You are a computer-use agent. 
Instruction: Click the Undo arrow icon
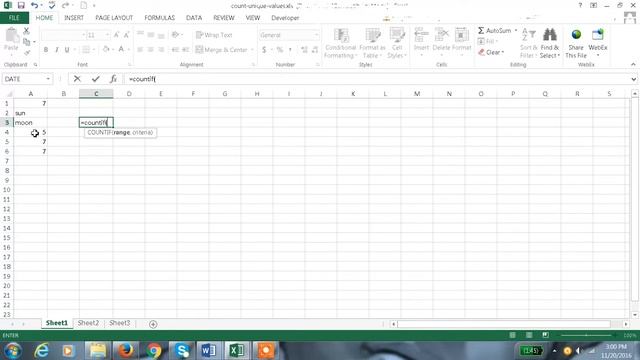(34, 5)
